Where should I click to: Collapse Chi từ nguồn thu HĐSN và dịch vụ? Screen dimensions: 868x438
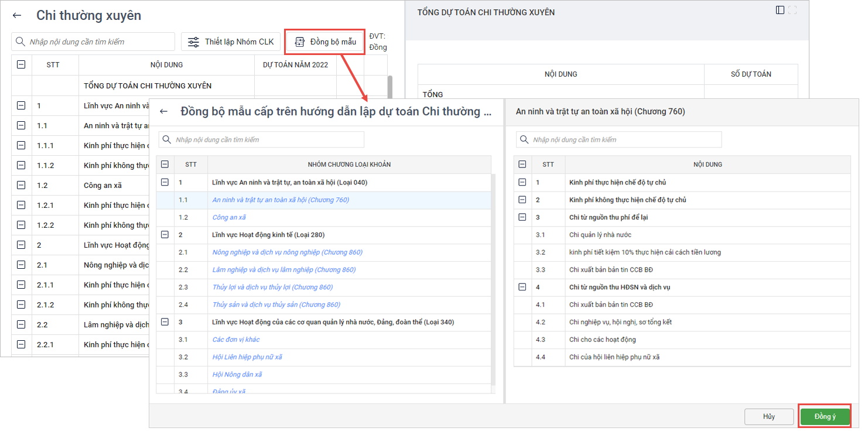522,287
